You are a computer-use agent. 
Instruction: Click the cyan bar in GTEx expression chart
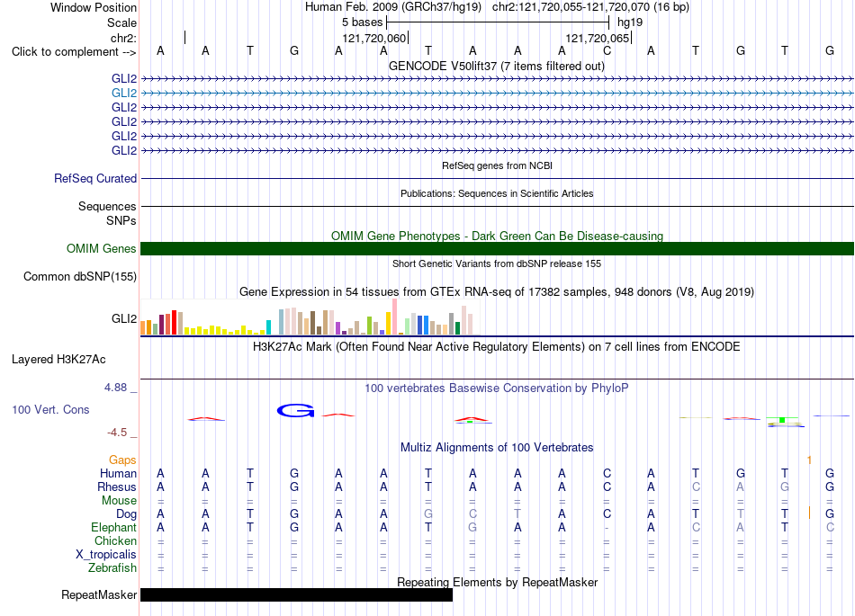click(x=268, y=327)
